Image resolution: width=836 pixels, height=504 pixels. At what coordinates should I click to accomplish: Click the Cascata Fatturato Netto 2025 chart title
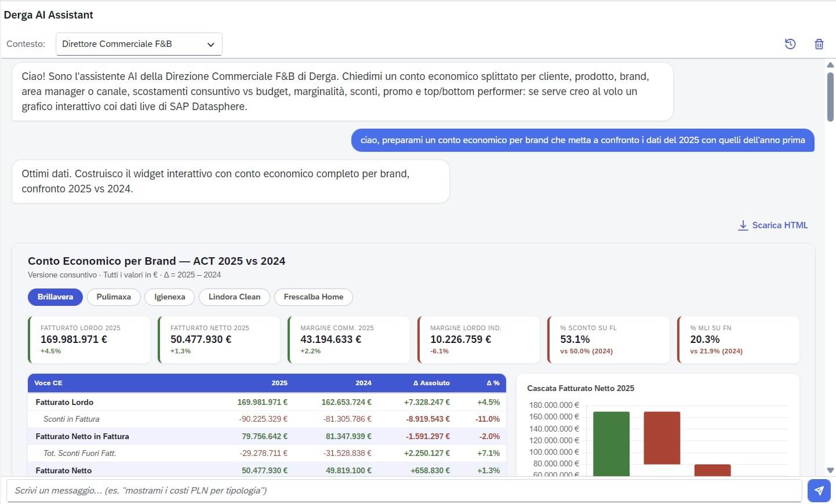pos(580,388)
